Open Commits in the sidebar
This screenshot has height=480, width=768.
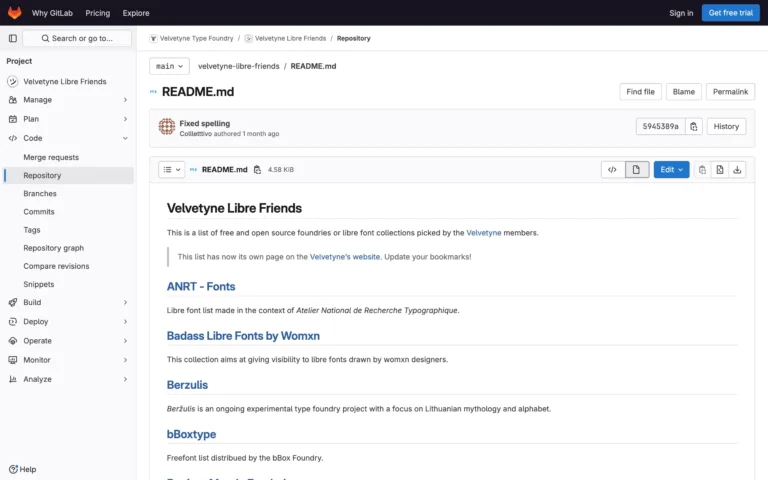point(39,212)
